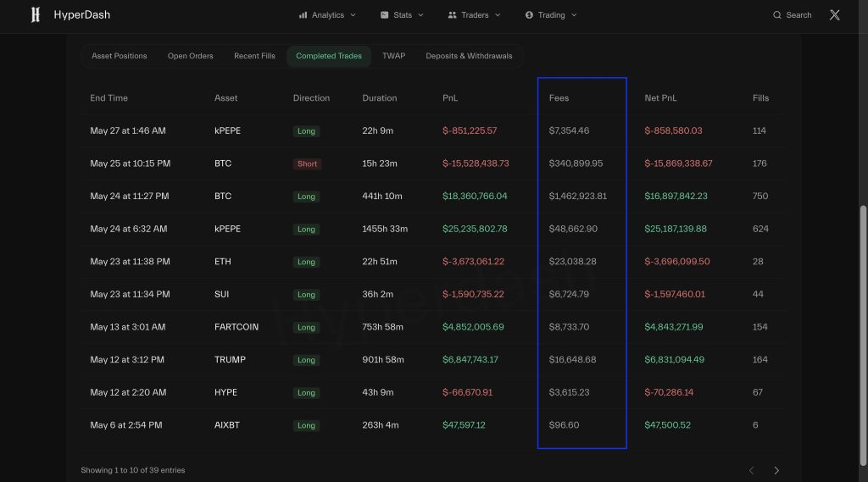Expand the Traders dropdown chevron
The image size is (868, 482).
(x=498, y=15)
